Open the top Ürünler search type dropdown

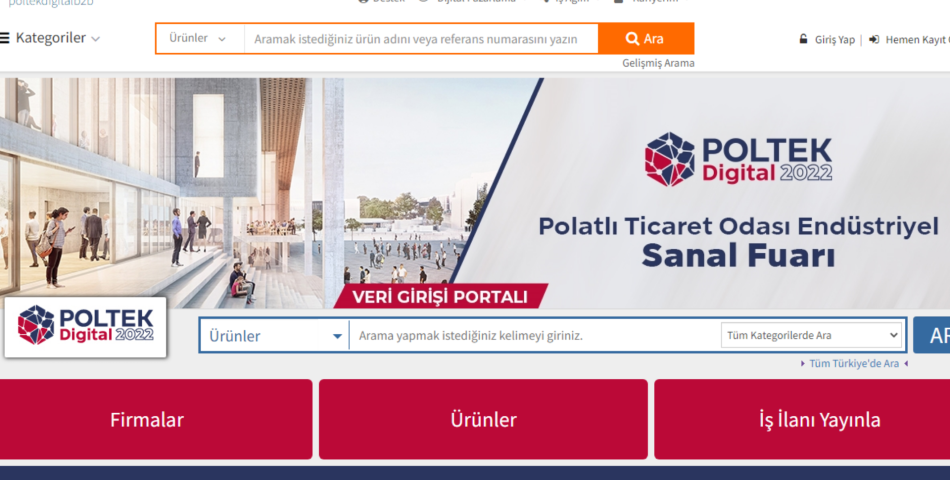tap(200, 39)
